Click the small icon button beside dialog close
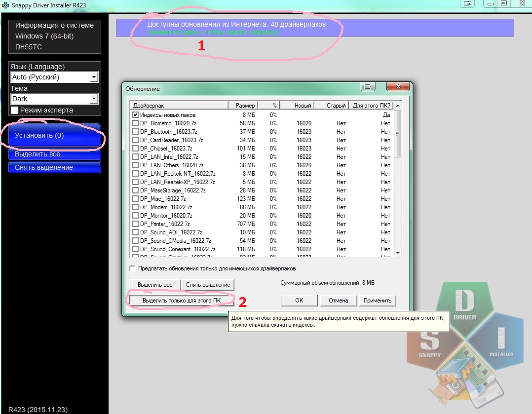The height and width of the screenshot is (414, 532). [x=368, y=87]
